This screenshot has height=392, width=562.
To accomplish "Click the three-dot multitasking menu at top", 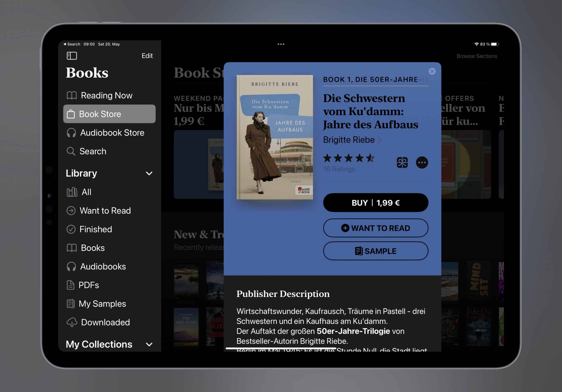I will click(281, 44).
